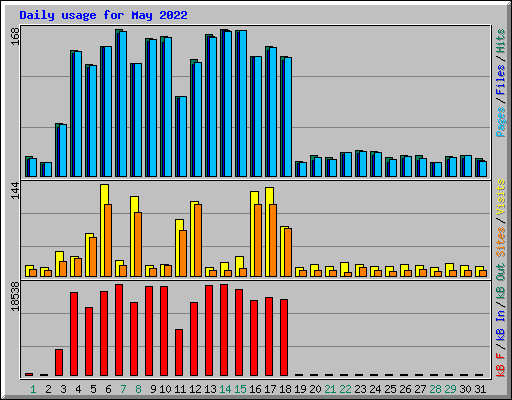Select day 14 on the x-axis
Viewport: 512px width, 400px height.
(225, 389)
